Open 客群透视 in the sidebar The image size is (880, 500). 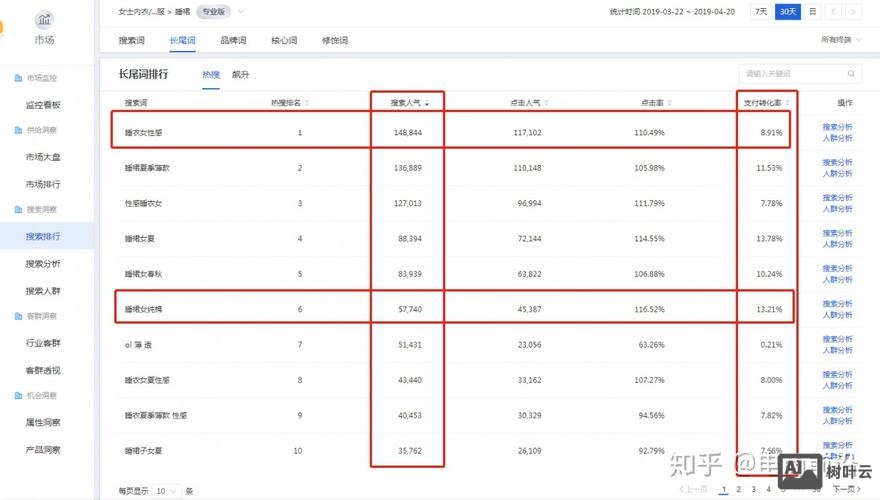coord(43,370)
